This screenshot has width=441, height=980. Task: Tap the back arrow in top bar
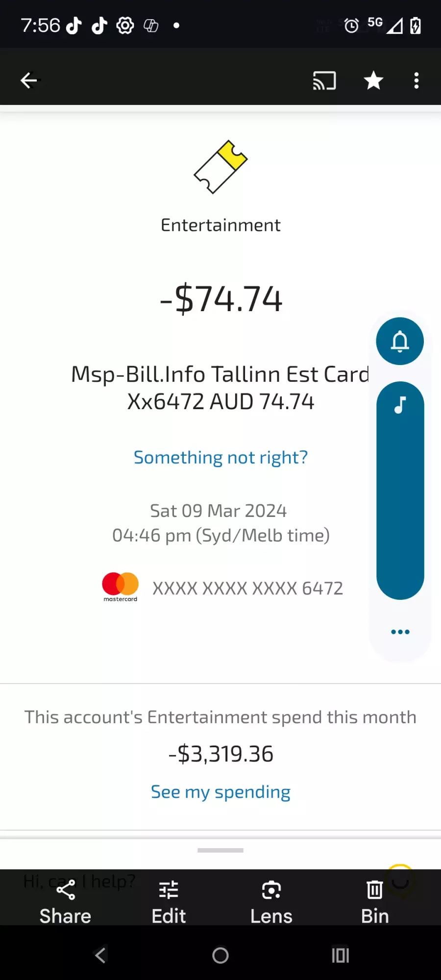tap(29, 80)
